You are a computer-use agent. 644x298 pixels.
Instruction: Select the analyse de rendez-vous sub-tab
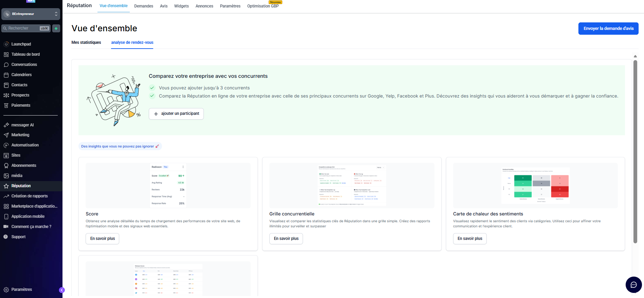coord(132,42)
